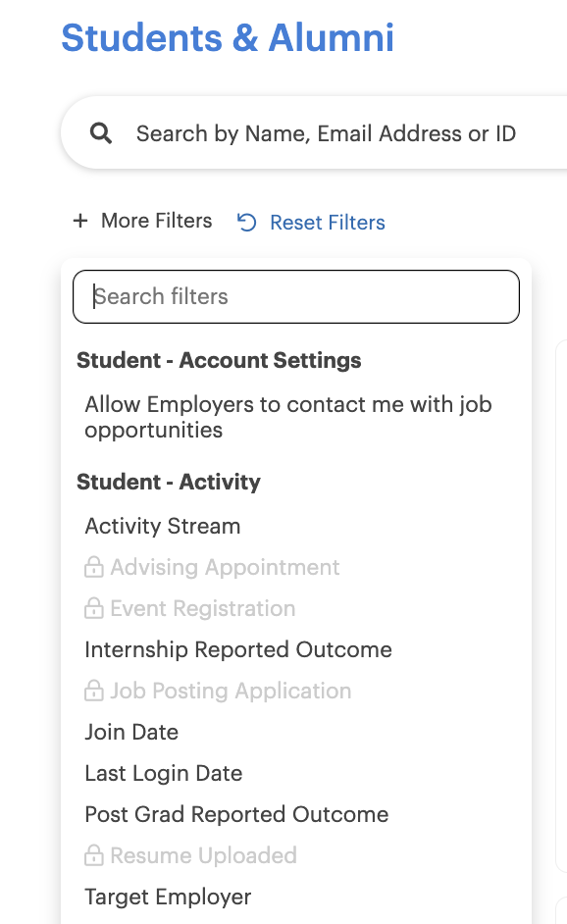Click the magnifying glass search icon
The width and height of the screenshot is (567, 924).
click(x=101, y=133)
